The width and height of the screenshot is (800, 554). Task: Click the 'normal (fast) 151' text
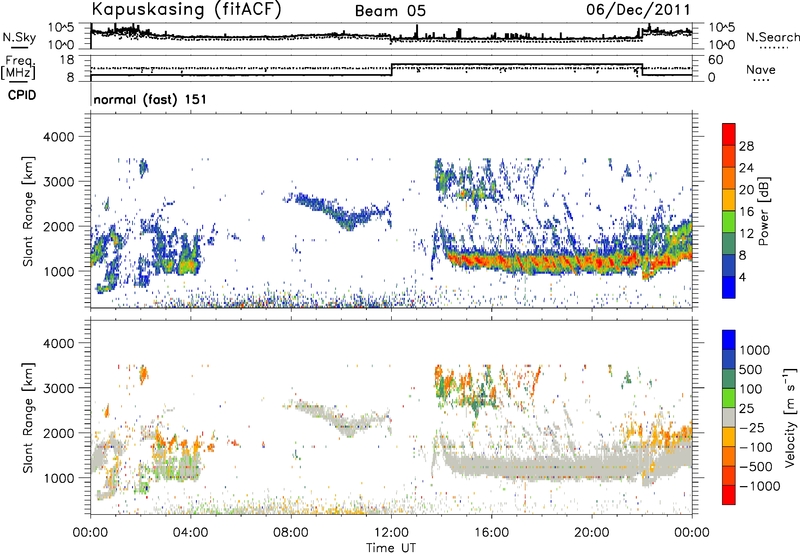click(150, 99)
